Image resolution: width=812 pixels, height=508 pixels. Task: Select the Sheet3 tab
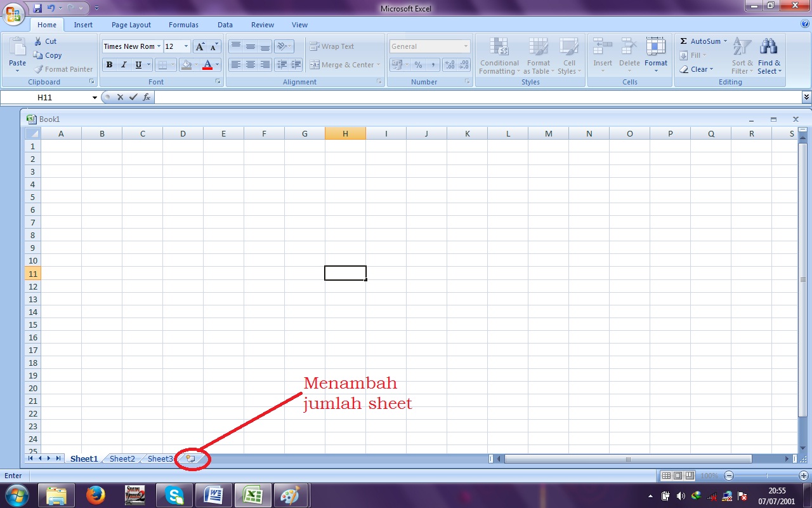(160, 458)
